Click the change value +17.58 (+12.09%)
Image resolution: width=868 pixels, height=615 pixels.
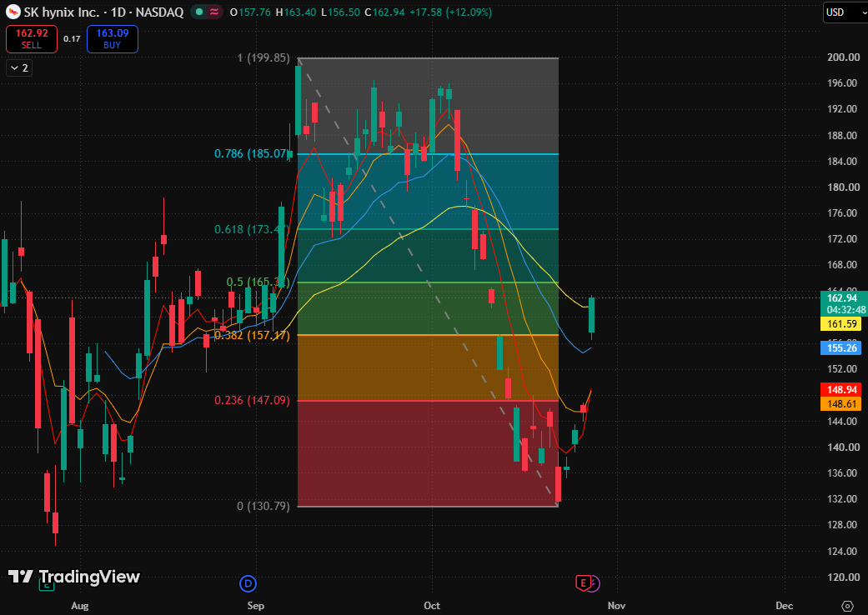[x=450, y=12]
